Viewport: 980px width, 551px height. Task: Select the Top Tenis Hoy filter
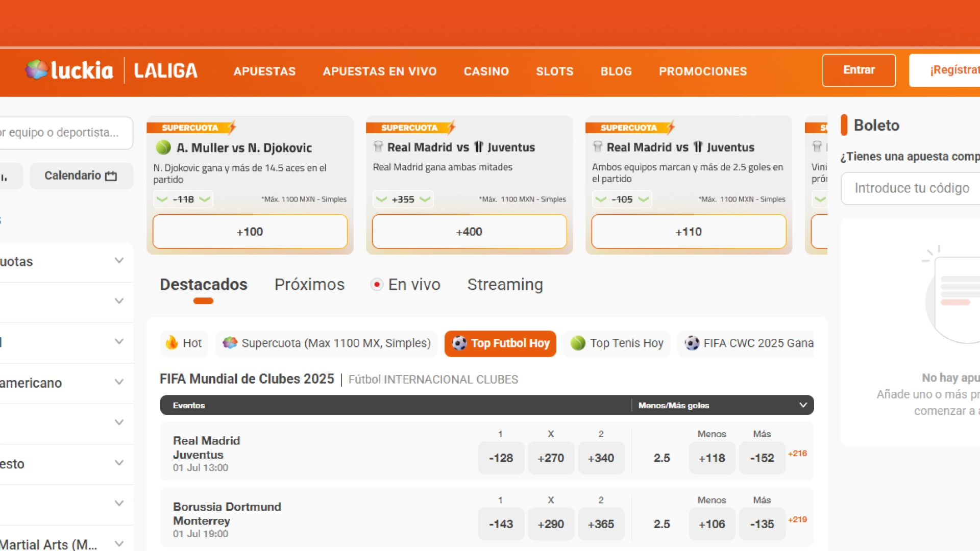[x=617, y=343]
